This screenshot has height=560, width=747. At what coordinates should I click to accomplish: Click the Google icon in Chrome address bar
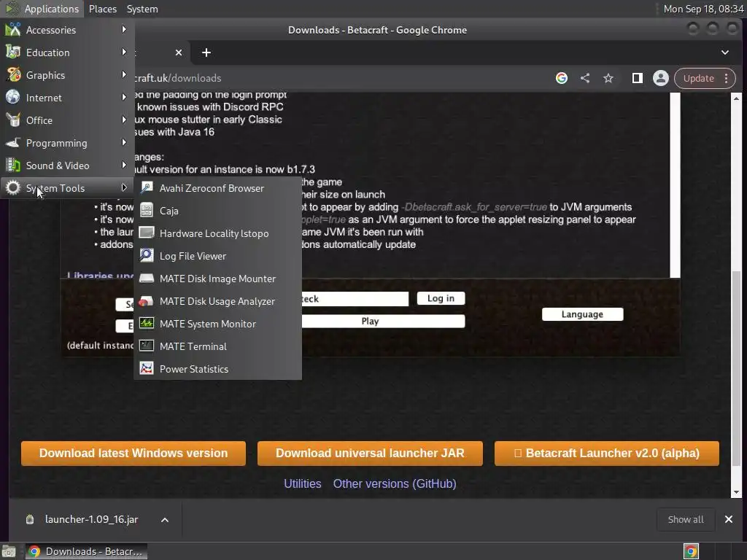point(562,78)
